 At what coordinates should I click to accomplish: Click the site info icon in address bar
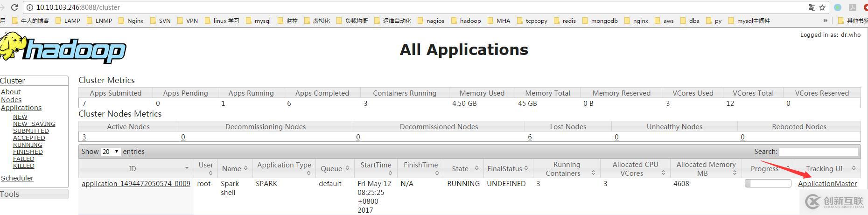[x=30, y=7]
